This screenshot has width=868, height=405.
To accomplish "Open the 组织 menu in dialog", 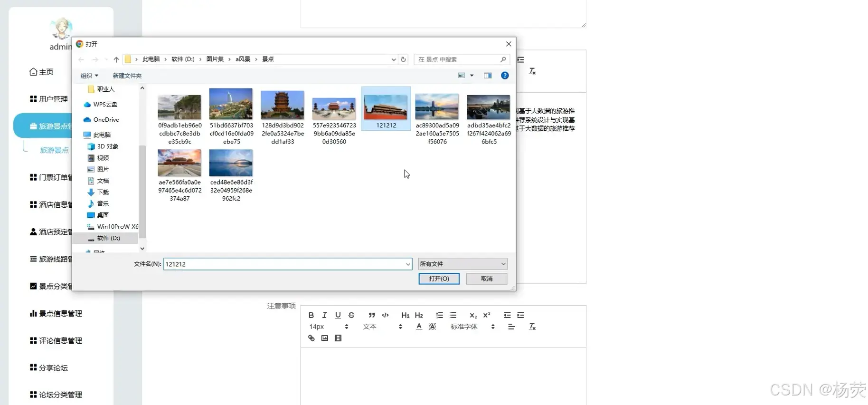I will (89, 76).
